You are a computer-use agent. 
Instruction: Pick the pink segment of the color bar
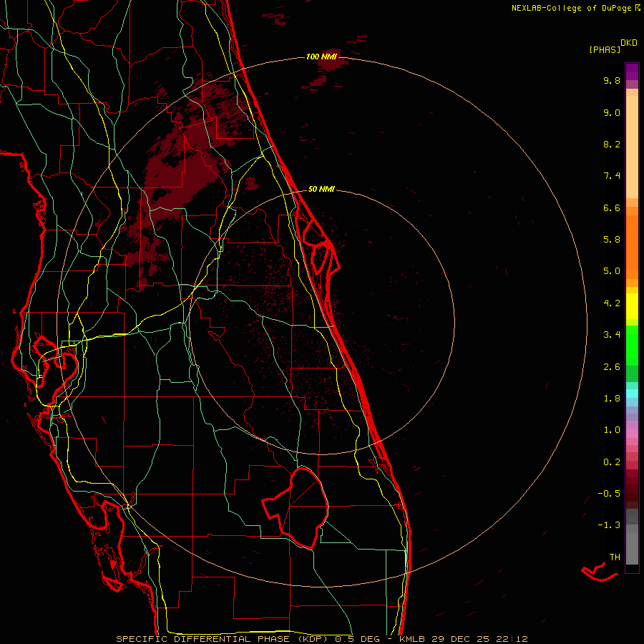[x=632, y=434]
